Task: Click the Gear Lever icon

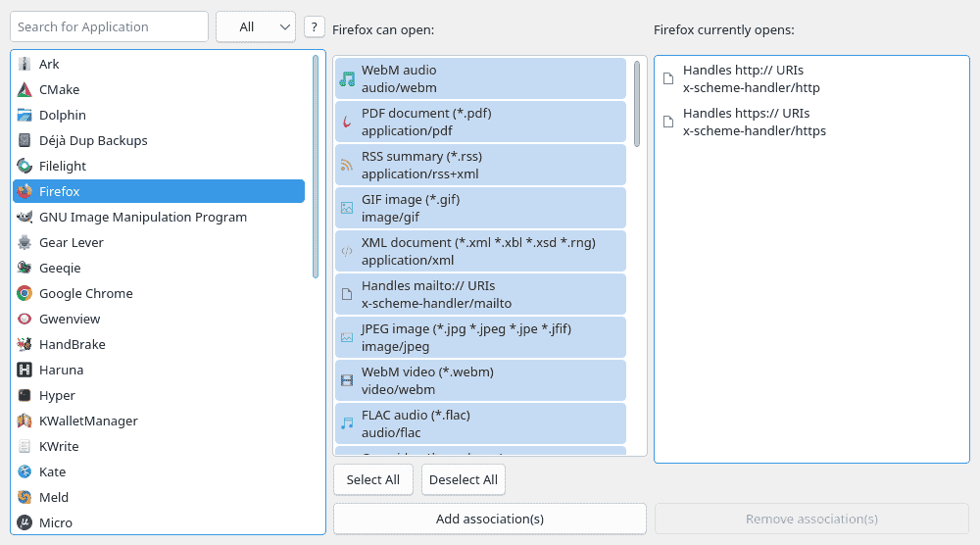Action: pyautogui.click(x=24, y=242)
